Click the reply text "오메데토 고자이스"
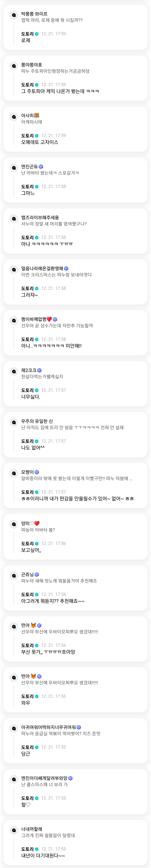 40,142
